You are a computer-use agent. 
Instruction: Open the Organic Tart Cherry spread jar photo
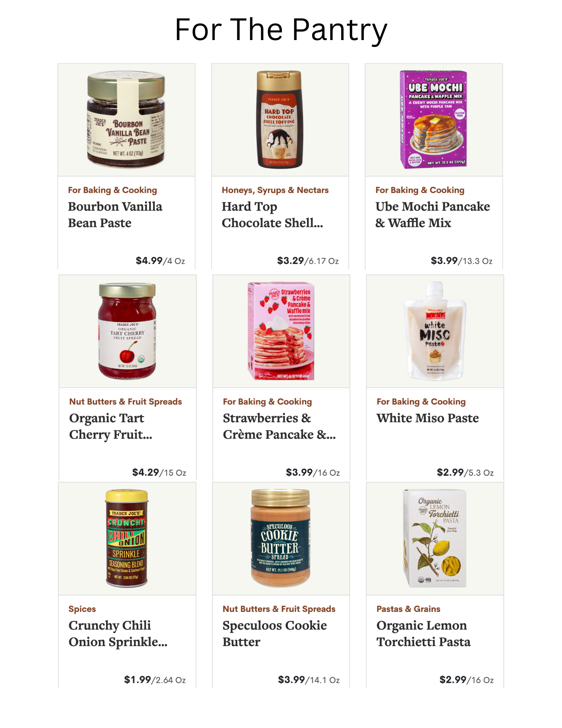coord(127,331)
